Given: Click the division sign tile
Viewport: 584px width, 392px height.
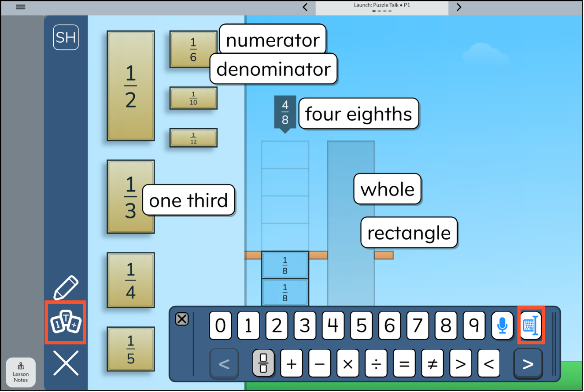Looking at the screenshot, I should (376, 364).
